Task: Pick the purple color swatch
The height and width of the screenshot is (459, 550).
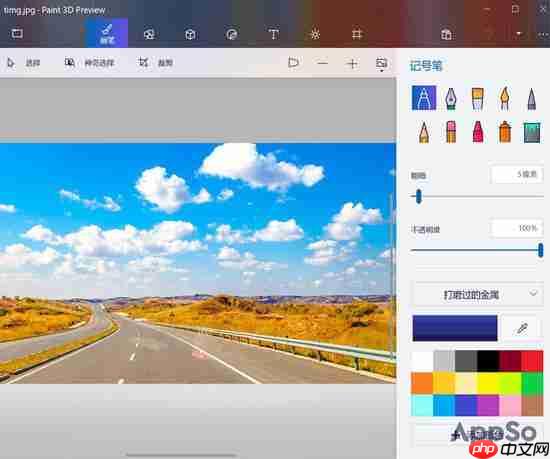Action: pyautogui.click(x=488, y=405)
